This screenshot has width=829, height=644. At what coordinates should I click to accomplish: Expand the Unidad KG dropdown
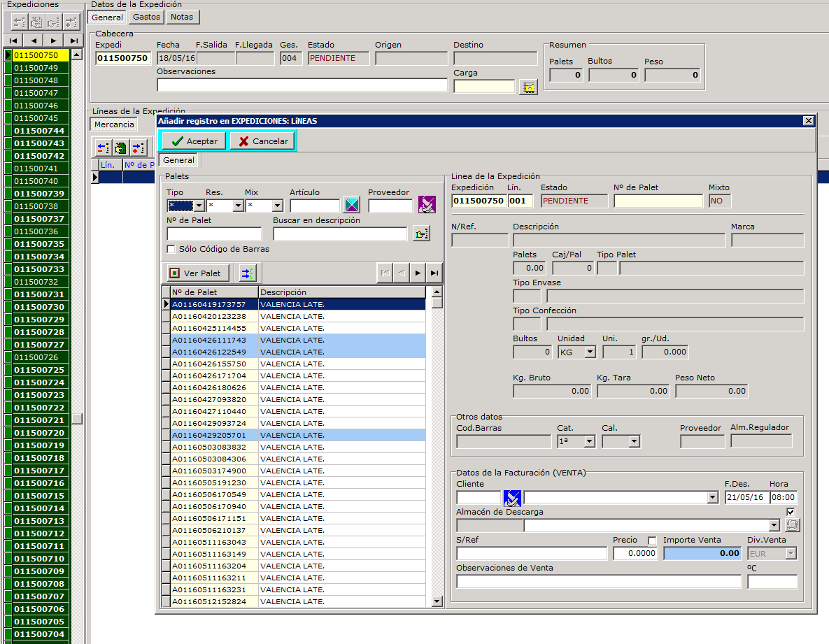click(x=590, y=352)
